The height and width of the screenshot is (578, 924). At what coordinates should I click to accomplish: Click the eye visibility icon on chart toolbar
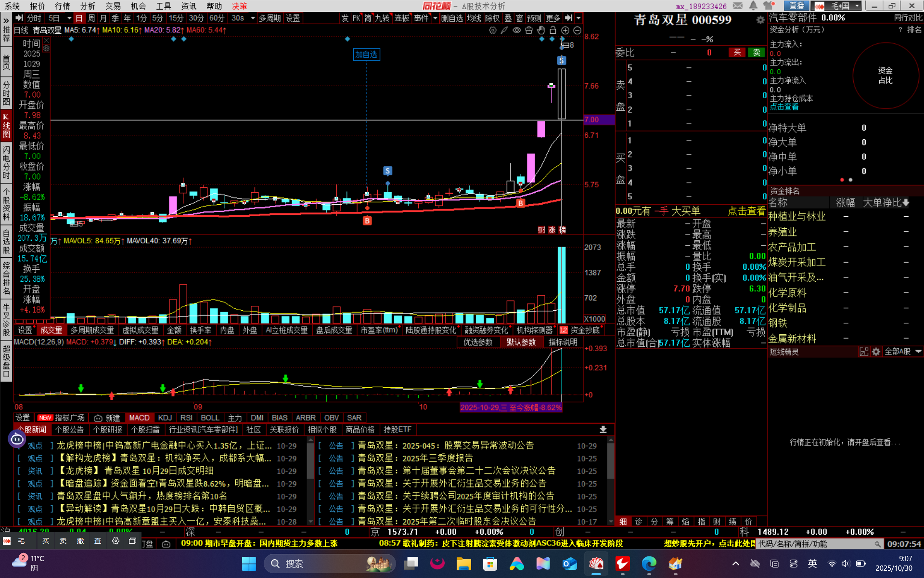tap(516, 30)
